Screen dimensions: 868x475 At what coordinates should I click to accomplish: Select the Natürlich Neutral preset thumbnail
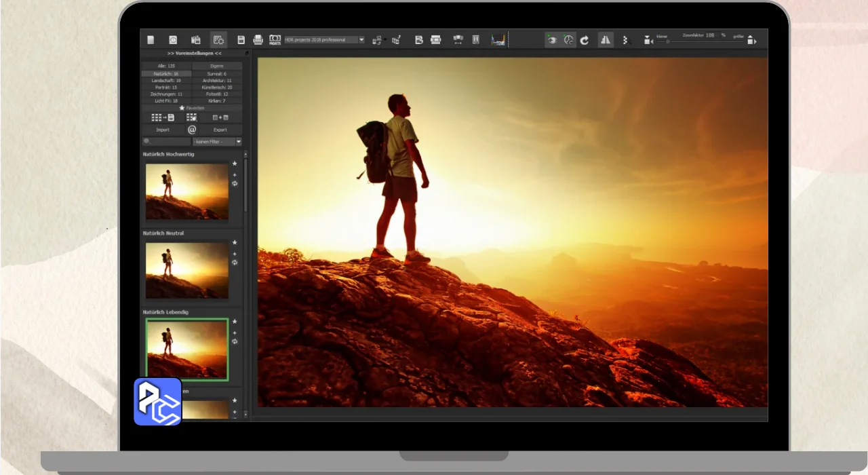(187, 271)
